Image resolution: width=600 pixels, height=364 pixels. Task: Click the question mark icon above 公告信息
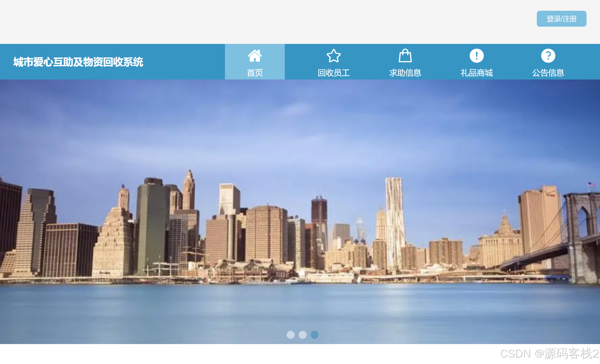tap(548, 56)
